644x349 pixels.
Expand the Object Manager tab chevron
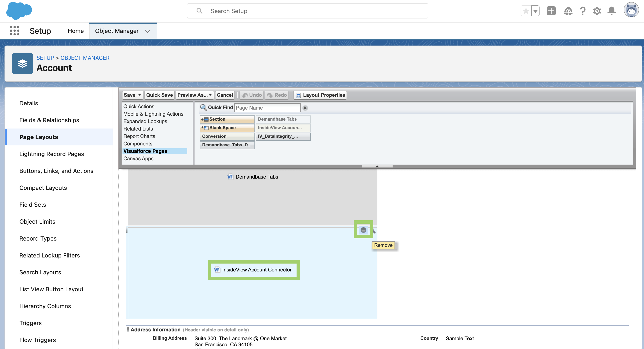pos(148,31)
